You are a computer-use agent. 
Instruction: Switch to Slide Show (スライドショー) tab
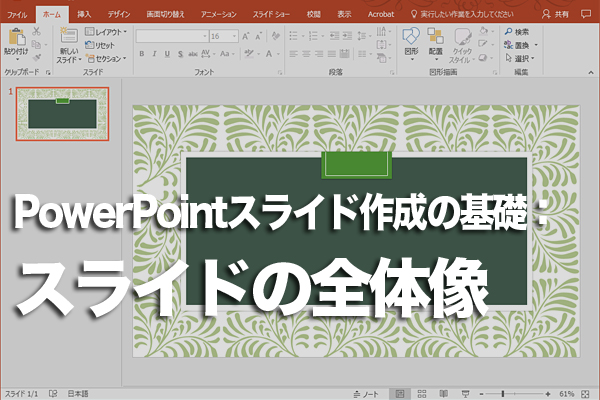(x=271, y=15)
